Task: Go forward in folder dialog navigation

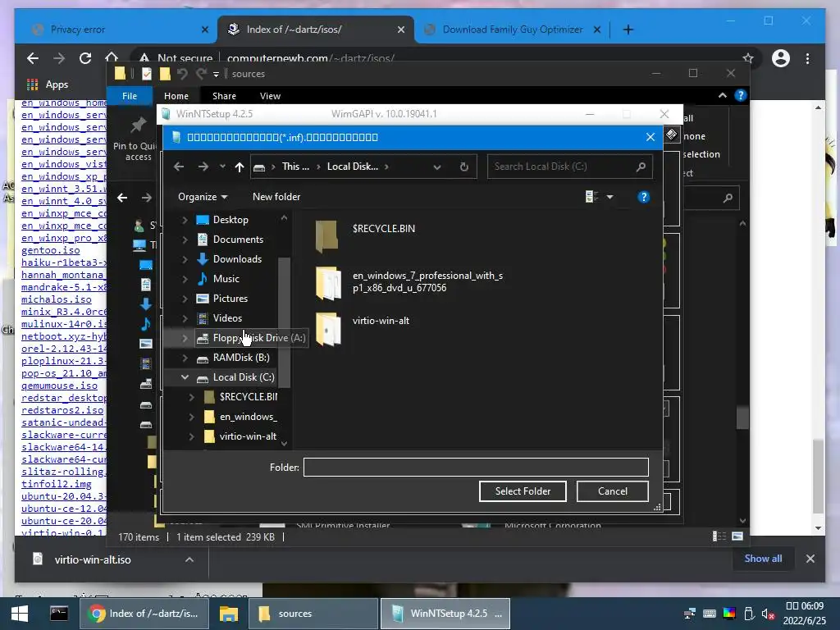Action: tap(203, 167)
